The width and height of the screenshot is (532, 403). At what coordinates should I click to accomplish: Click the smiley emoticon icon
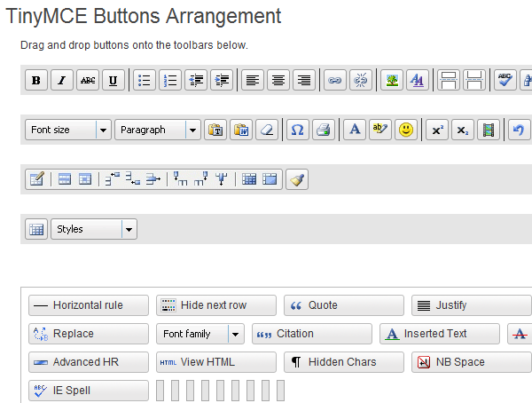coord(405,130)
